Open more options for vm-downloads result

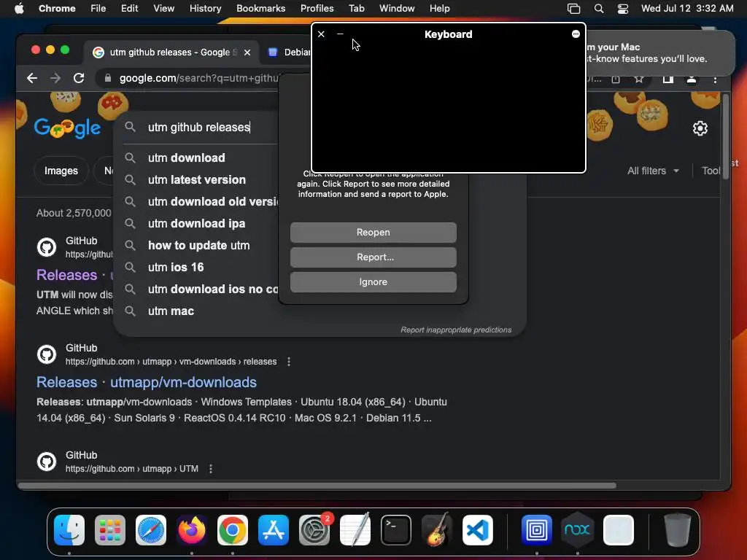click(289, 362)
